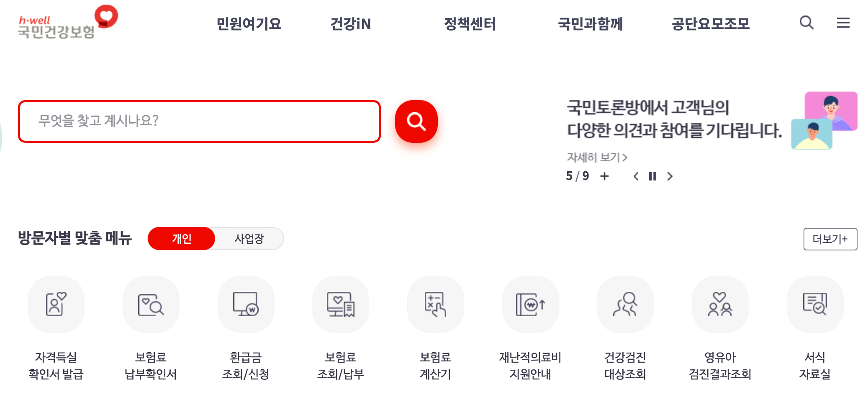Click the main search input field

pyautogui.click(x=199, y=121)
